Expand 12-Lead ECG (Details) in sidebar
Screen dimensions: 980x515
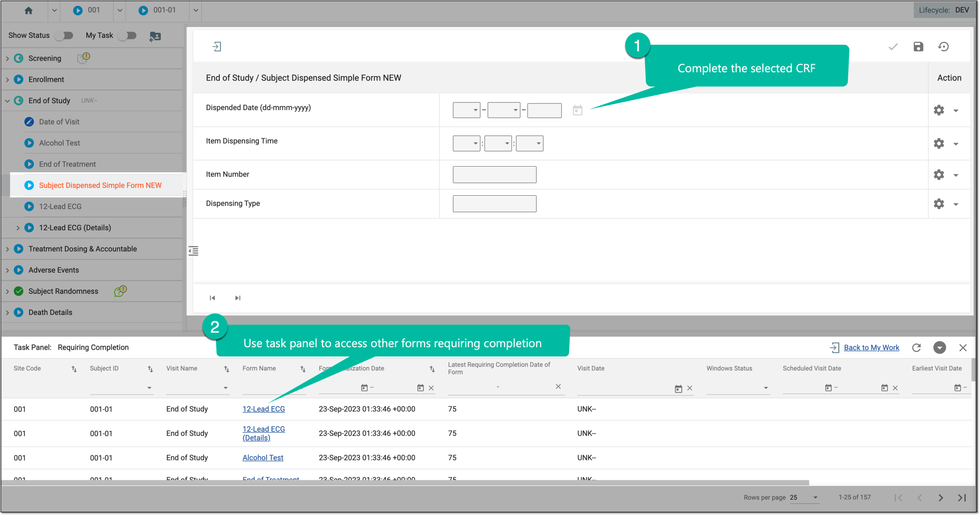point(18,228)
